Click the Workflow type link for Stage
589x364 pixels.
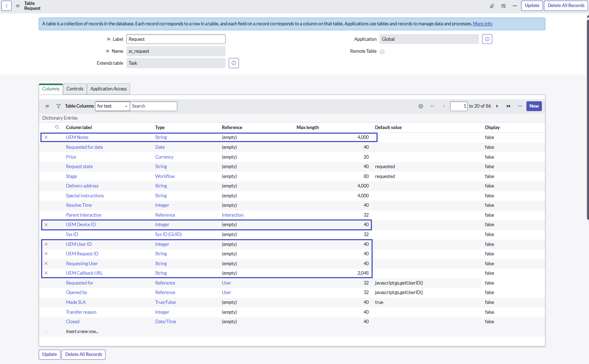tap(165, 177)
